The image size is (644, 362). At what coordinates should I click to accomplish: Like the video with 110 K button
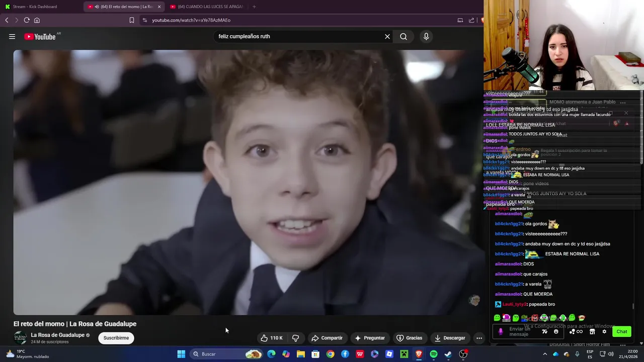272,338
